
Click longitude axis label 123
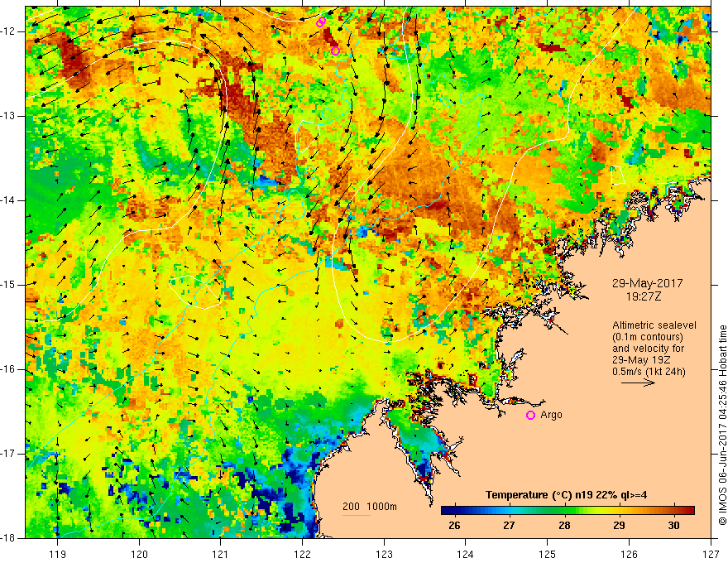(x=384, y=554)
